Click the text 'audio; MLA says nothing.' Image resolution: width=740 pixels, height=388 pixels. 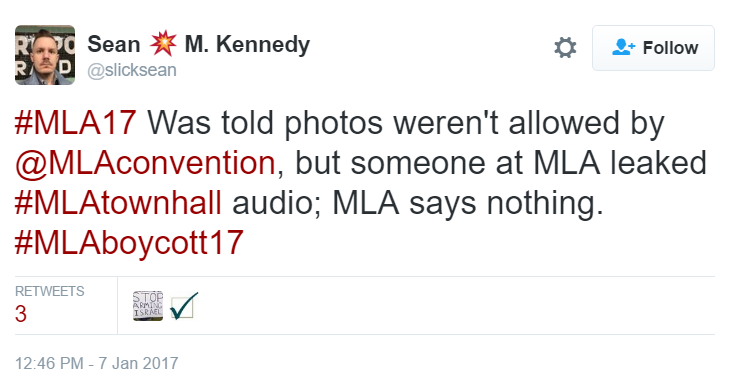click(418, 203)
